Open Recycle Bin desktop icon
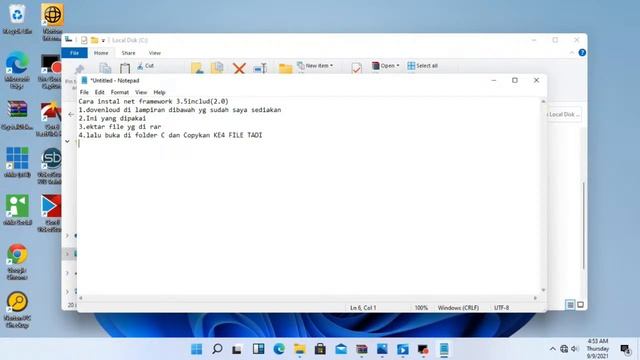 tap(17, 19)
